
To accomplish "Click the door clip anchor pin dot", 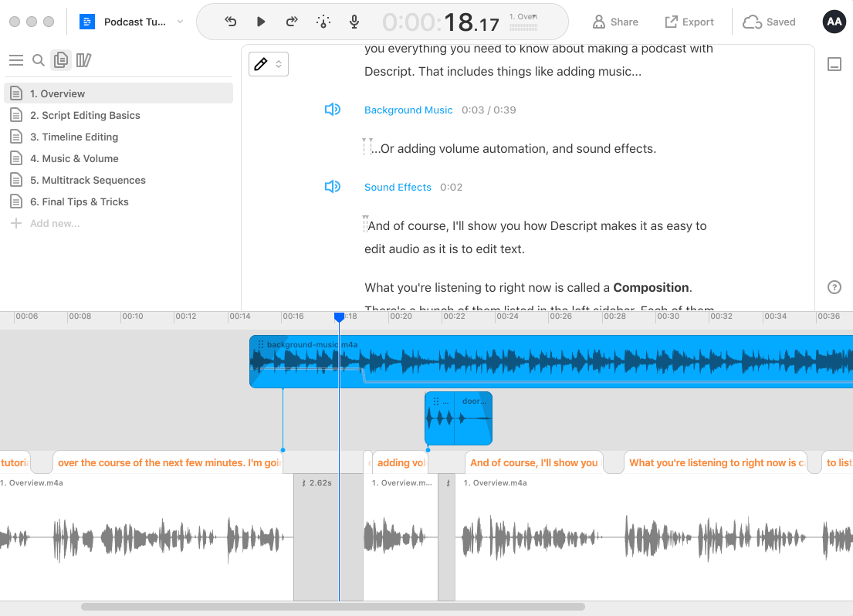I will 428,450.
